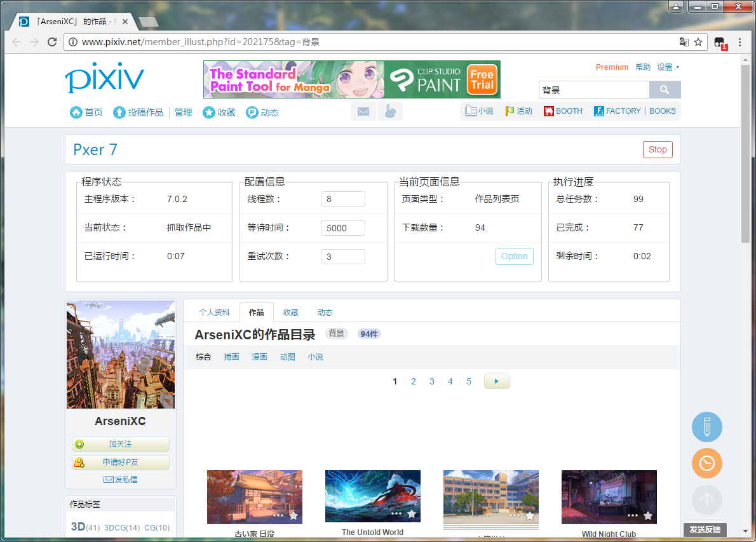Click the 发送反馈 feedback button

coord(705,529)
